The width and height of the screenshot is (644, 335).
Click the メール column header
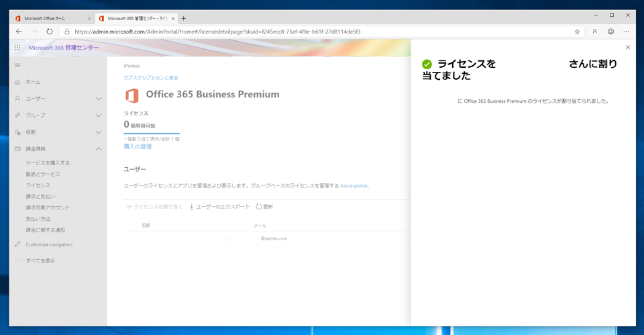[260, 226]
